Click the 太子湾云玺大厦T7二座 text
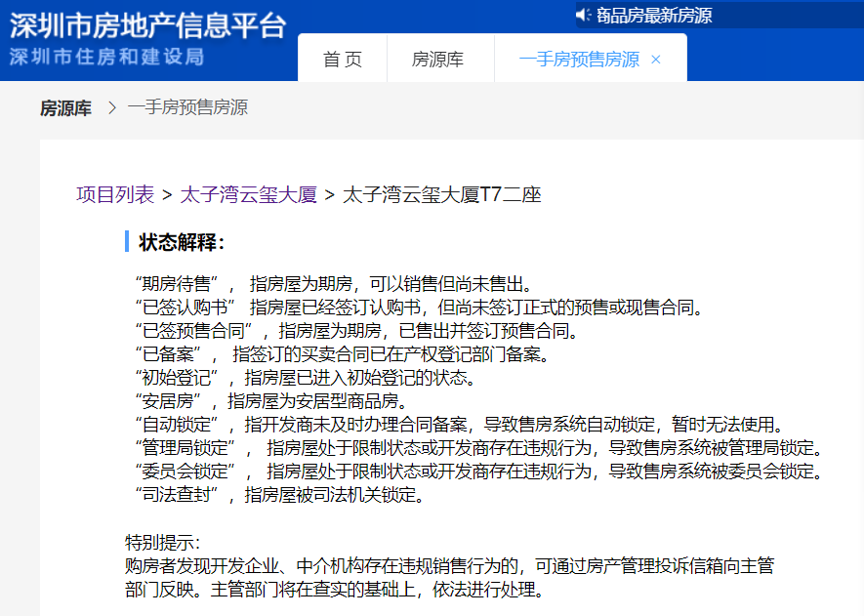This screenshot has height=616, width=864. pos(442,194)
